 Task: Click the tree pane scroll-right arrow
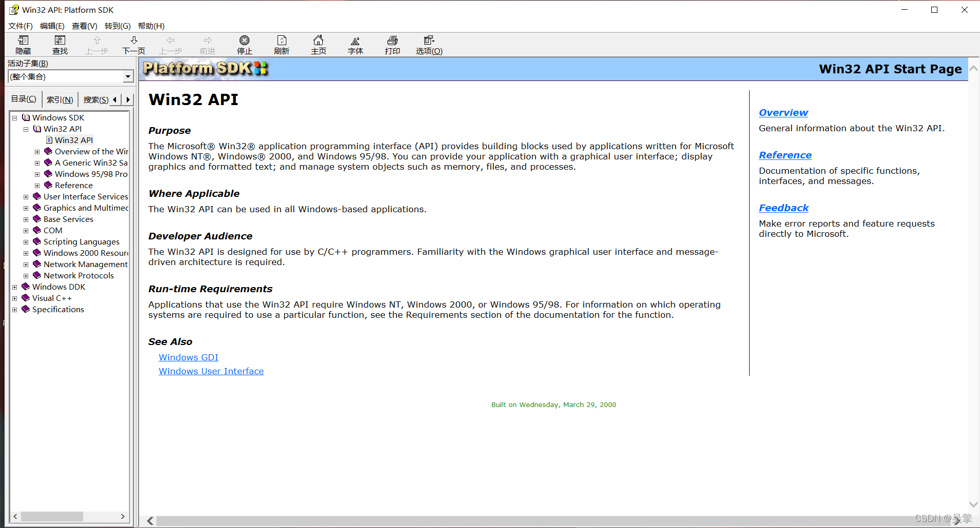123,516
